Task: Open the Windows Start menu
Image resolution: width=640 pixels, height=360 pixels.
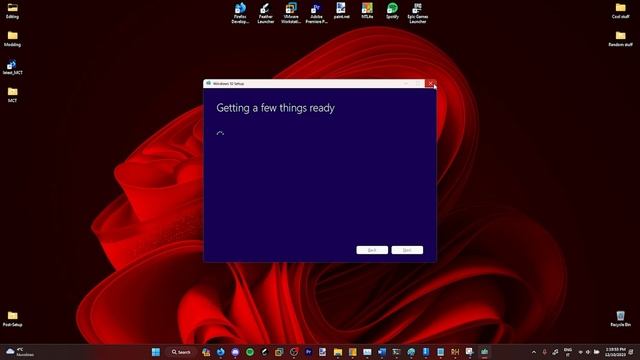Action: (156, 352)
